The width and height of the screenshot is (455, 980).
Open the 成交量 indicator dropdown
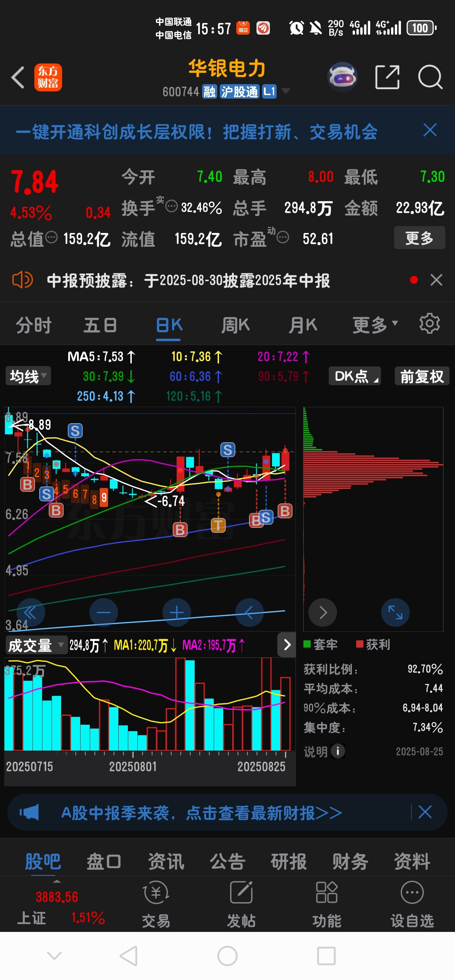[x=36, y=646]
